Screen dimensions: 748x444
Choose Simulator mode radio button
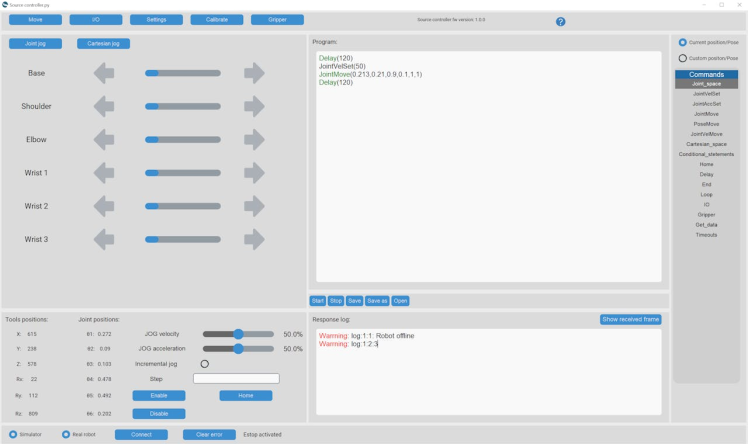13,434
